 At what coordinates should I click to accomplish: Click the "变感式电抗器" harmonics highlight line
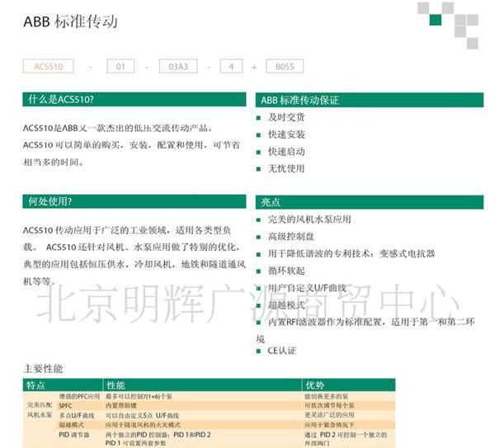click(x=351, y=253)
